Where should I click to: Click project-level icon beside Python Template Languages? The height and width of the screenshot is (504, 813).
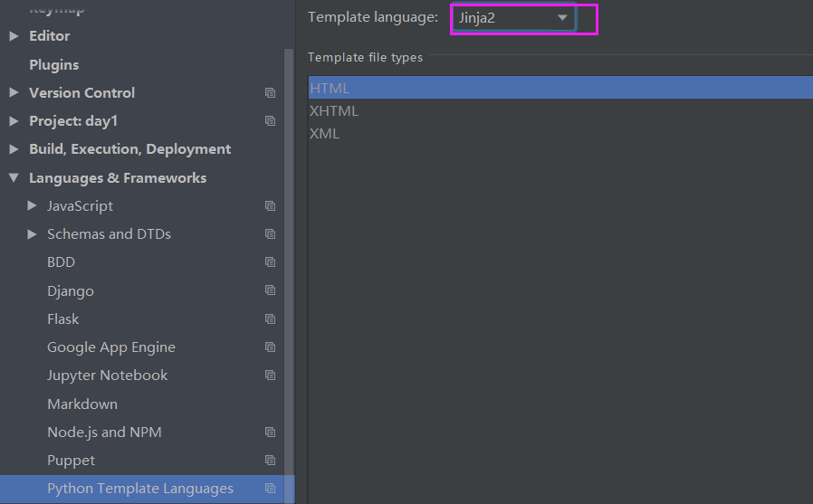pos(270,489)
